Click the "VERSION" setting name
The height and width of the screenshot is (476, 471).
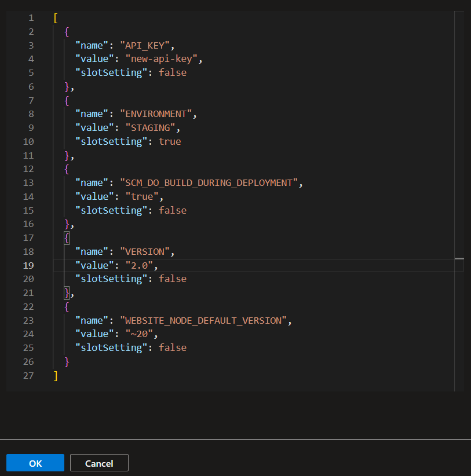tap(146, 251)
